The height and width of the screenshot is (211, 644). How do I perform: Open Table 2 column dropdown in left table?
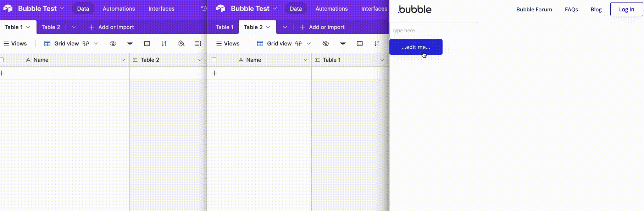coord(200,60)
